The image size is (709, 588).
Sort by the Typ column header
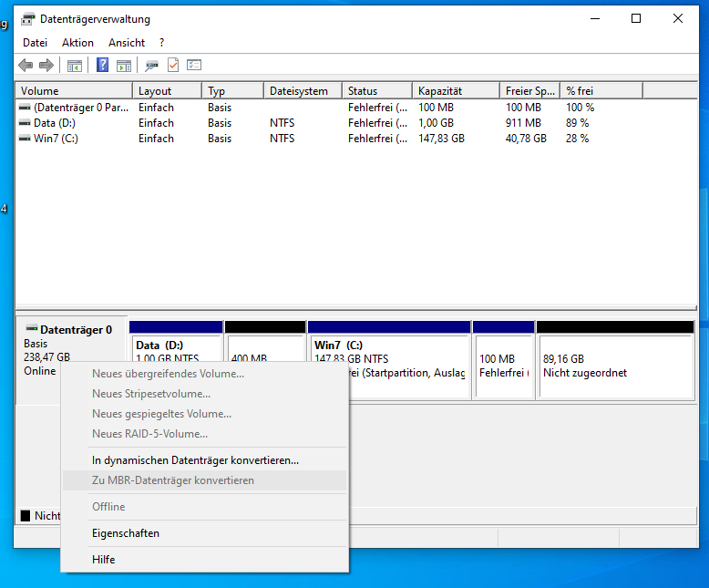click(232, 91)
